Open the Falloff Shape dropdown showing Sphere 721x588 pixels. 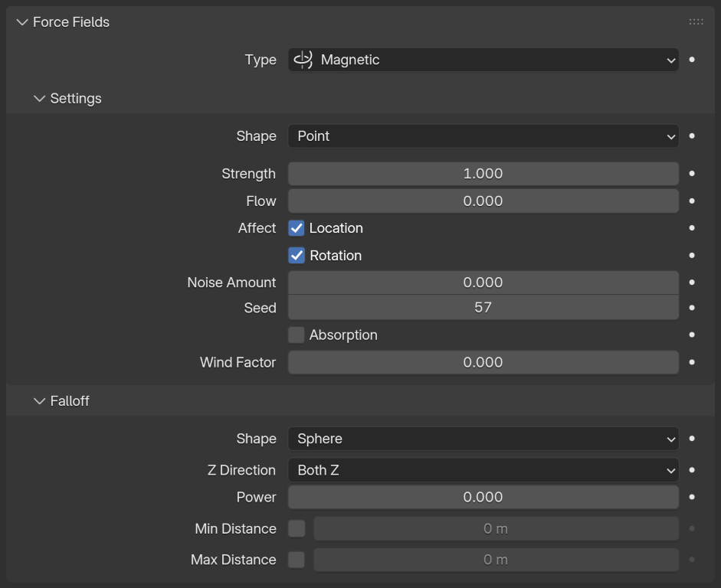point(483,439)
